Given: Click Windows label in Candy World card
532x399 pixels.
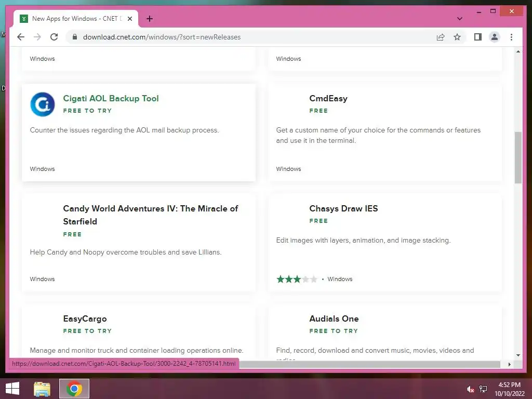Looking at the screenshot, I should click(x=42, y=279).
